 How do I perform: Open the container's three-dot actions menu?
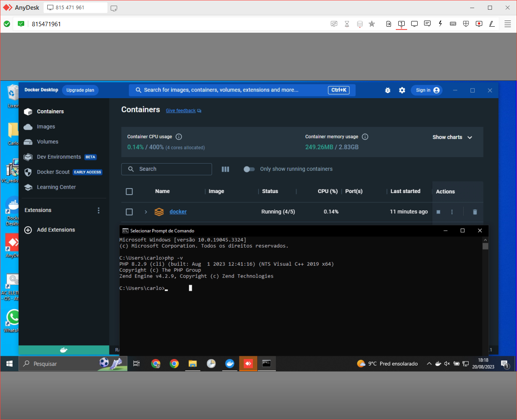pos(452,212)
